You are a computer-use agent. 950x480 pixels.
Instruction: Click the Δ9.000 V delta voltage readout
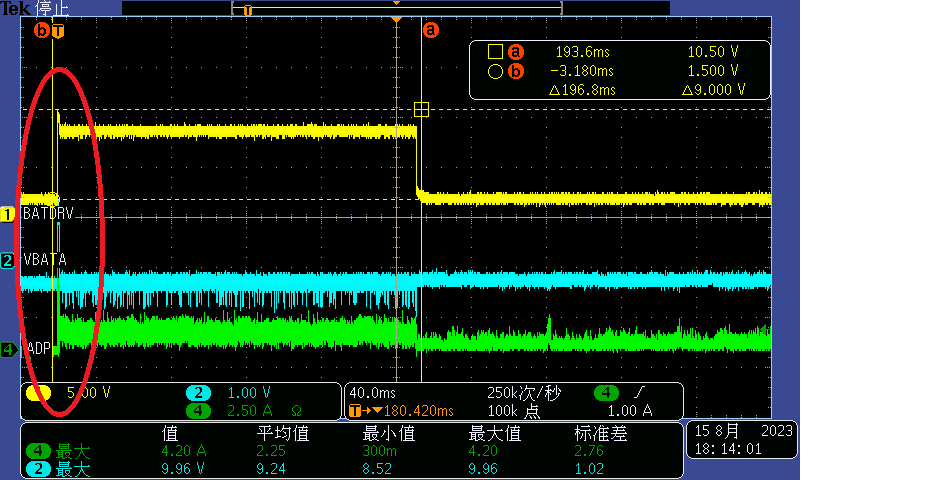point(714,90)
